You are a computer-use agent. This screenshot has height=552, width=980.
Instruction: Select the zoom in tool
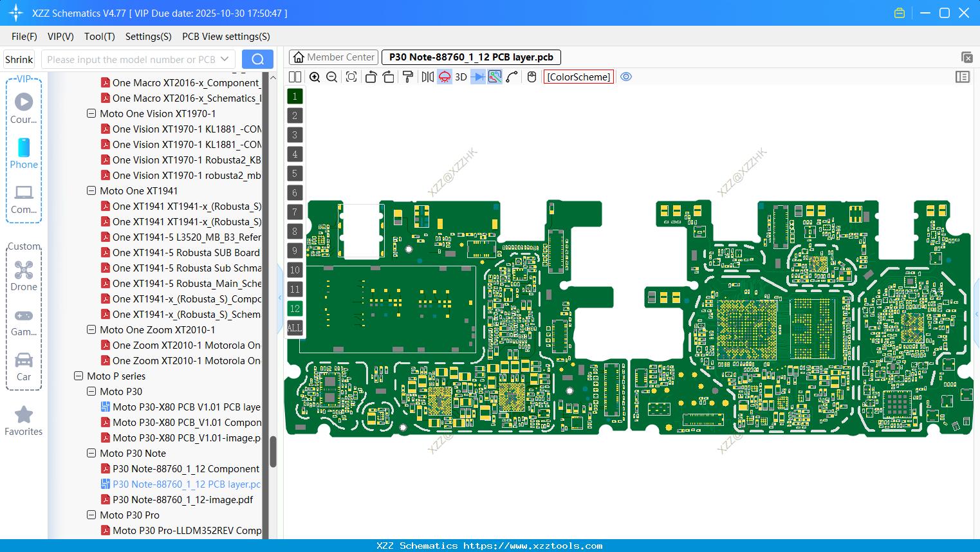coord(315,77)
